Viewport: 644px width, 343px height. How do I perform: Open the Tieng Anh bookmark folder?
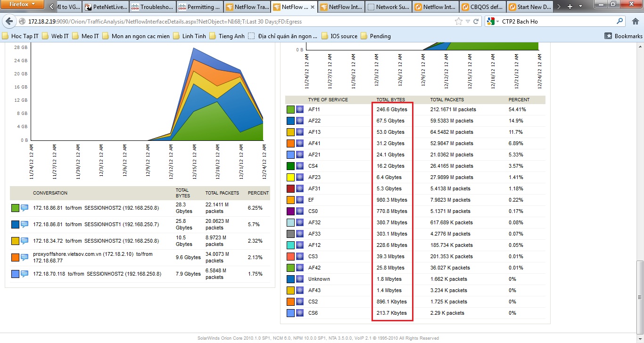(x=227, y=36)
